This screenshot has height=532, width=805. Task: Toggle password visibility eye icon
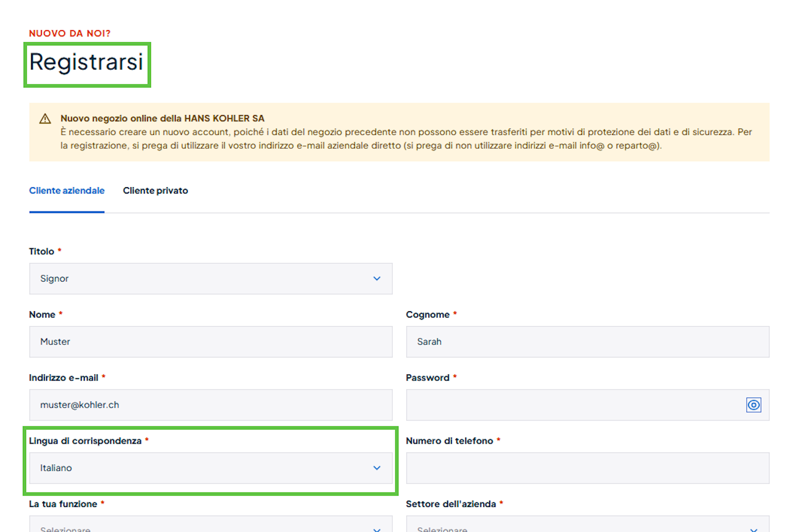click(753, 405)
